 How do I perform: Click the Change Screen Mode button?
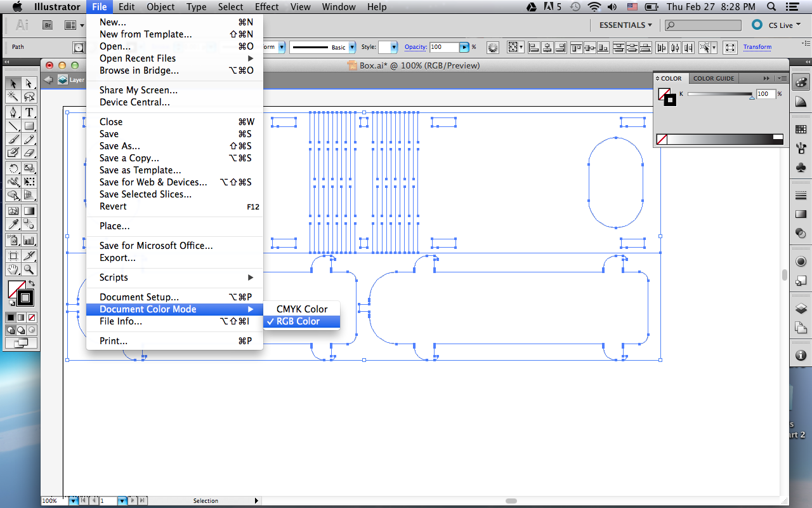click(21, 343)
